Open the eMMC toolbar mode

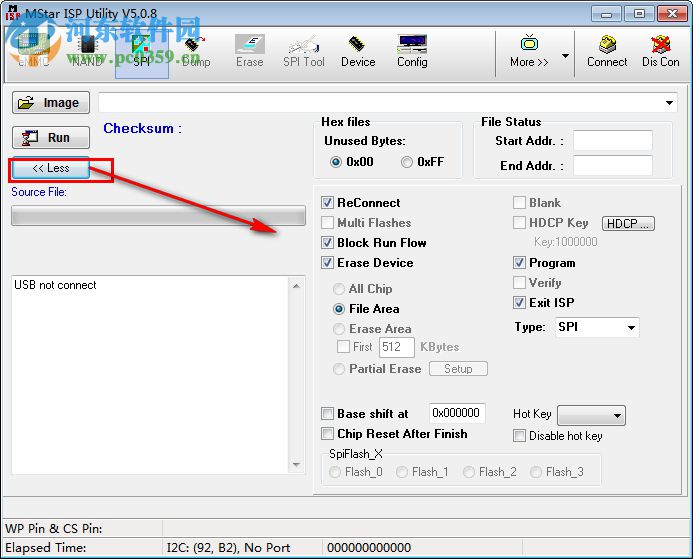pos(34,52)
